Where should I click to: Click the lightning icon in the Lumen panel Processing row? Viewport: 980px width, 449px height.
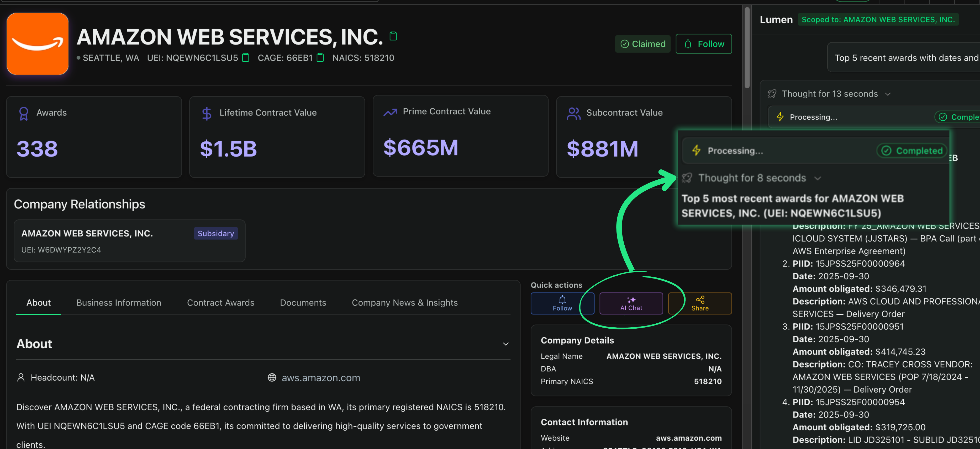coord(780,117)
